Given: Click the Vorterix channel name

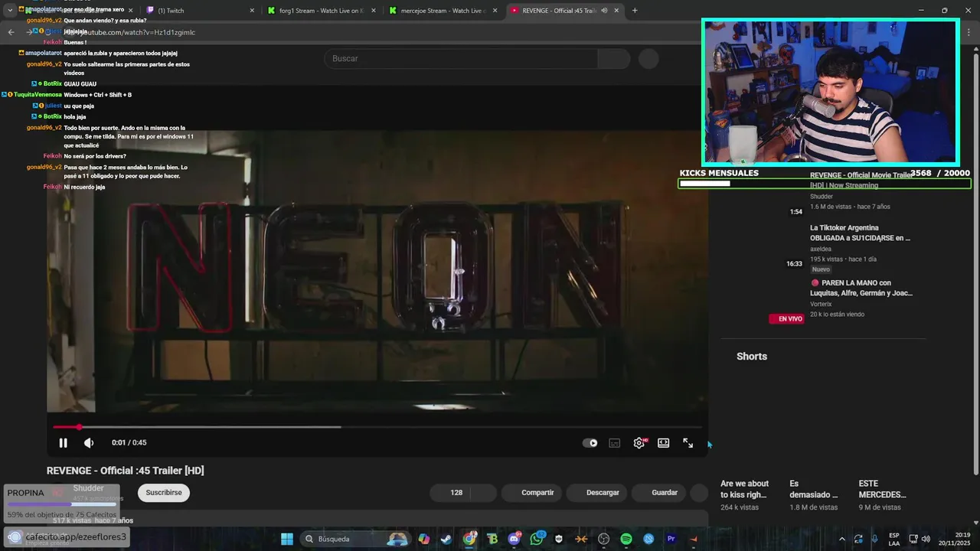Looking at the screenshot, I should pos(821,304).
